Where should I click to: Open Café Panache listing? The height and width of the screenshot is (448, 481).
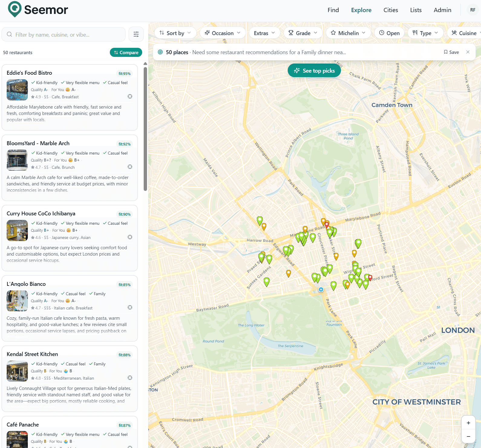coord(23,425)
